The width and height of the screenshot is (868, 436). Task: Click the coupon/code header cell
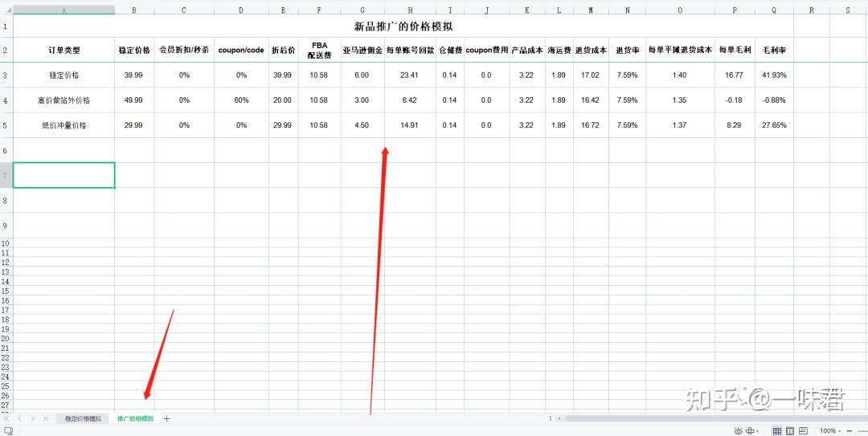pyautogui.click(x=241, y=50)
